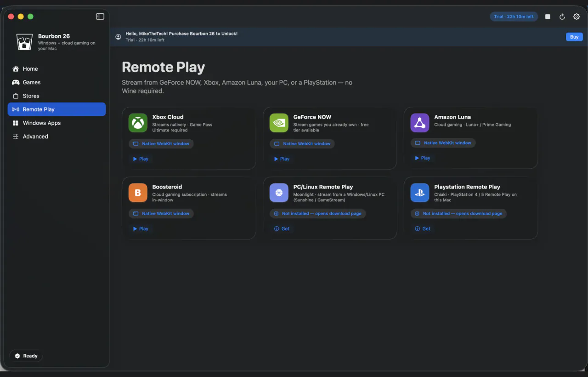
Task: Open the Moonlight PC/Linux Remote Play icon
Action: click(x=279, y=193)
